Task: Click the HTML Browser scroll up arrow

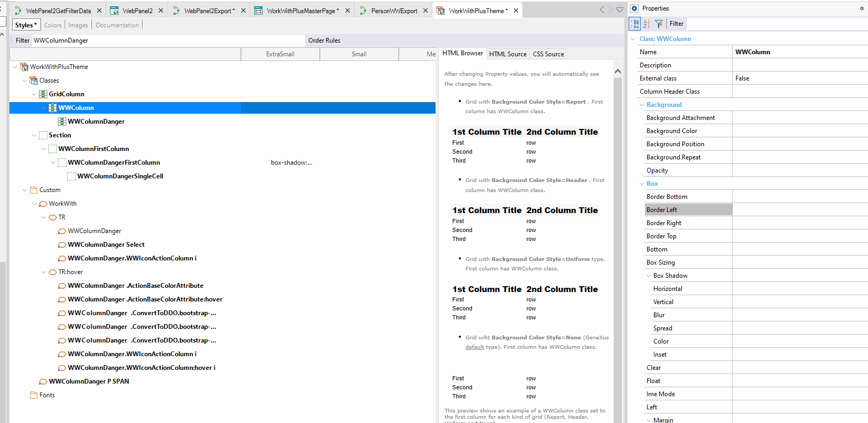Action: pos(618,71)
